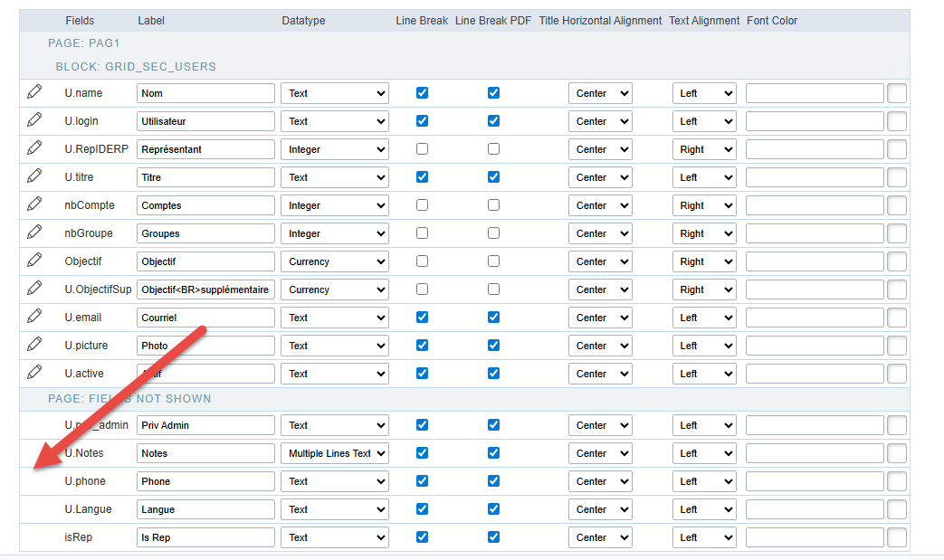This screenshot has width=944, height=560.
Task: Click the pencil icon for nbGroupe
Action: click(34, 233)
